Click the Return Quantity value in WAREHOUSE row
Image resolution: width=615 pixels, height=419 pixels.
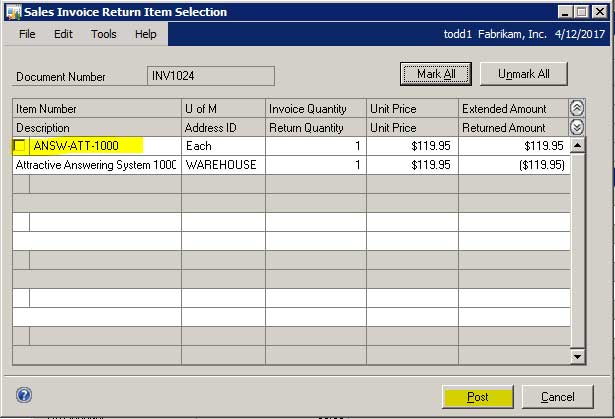point(316,165)
